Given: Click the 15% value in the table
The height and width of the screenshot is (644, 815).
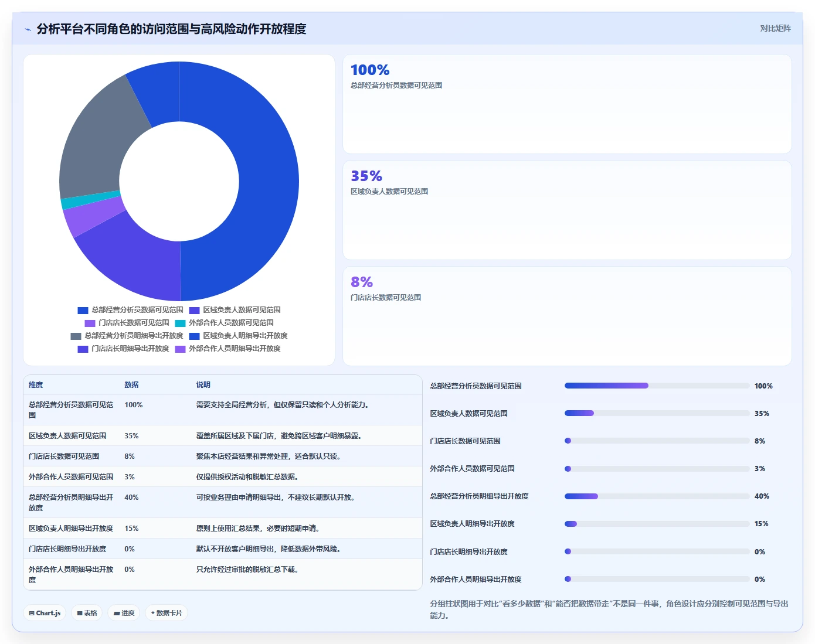Looking at the screenshot, I should [131, 529].
